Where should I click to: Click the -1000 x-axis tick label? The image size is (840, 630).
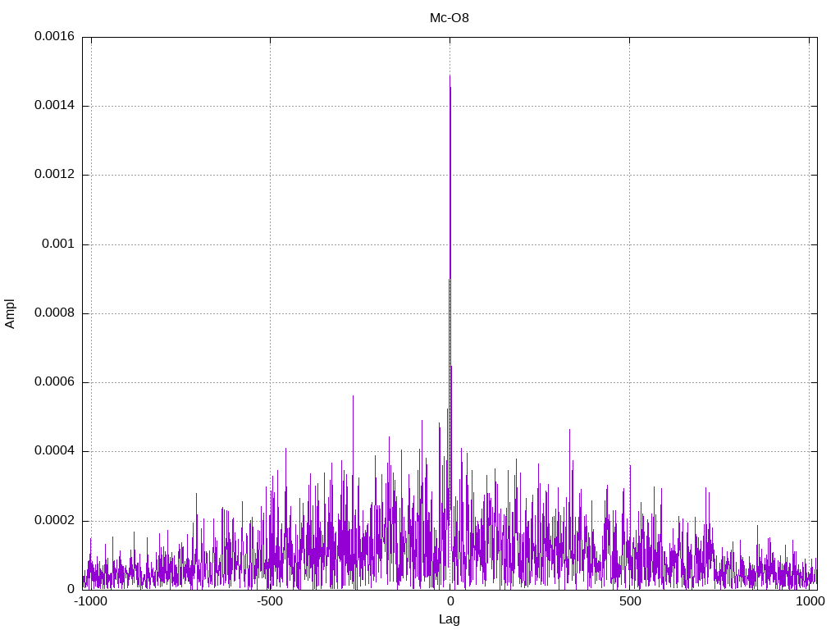(91, 601)
